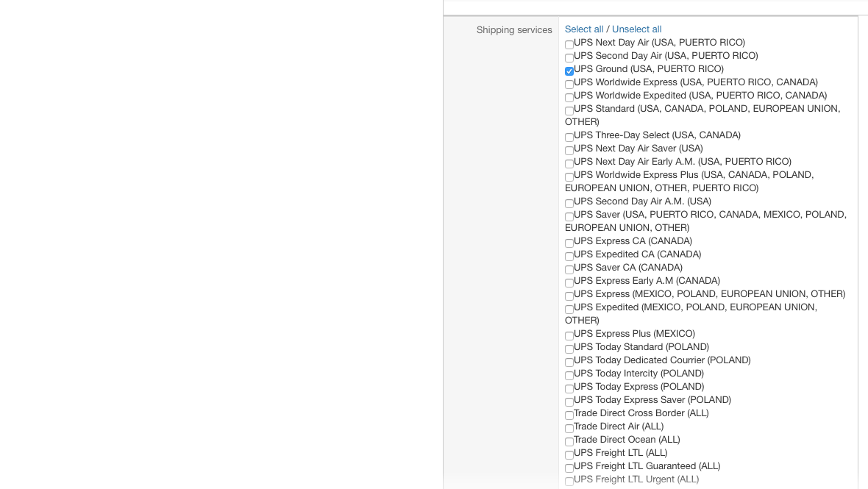868x489 pixels.
Task: Select UPS Three-Day Select checkbox
Action: [x=569, y=138]
